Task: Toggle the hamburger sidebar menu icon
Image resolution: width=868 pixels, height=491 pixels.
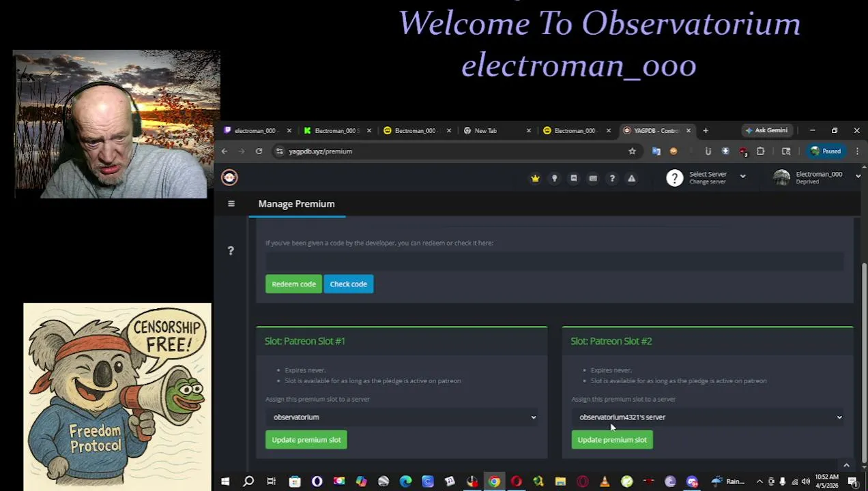Action: click(231, 204)
